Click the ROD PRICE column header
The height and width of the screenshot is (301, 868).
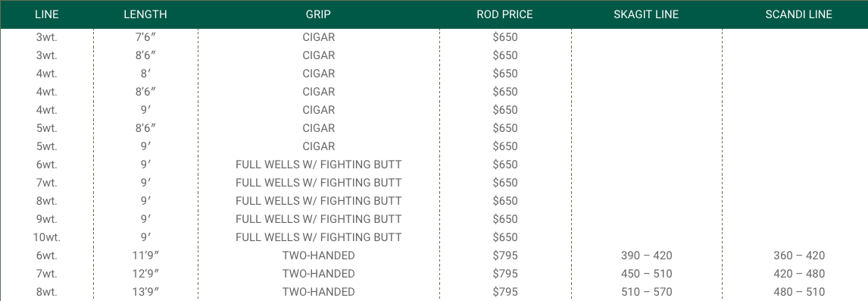coord(505,15)
